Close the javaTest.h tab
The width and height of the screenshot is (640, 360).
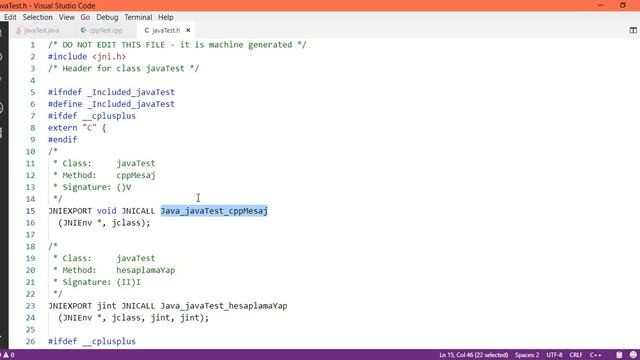pyautogui.click(x=188, y=30)
